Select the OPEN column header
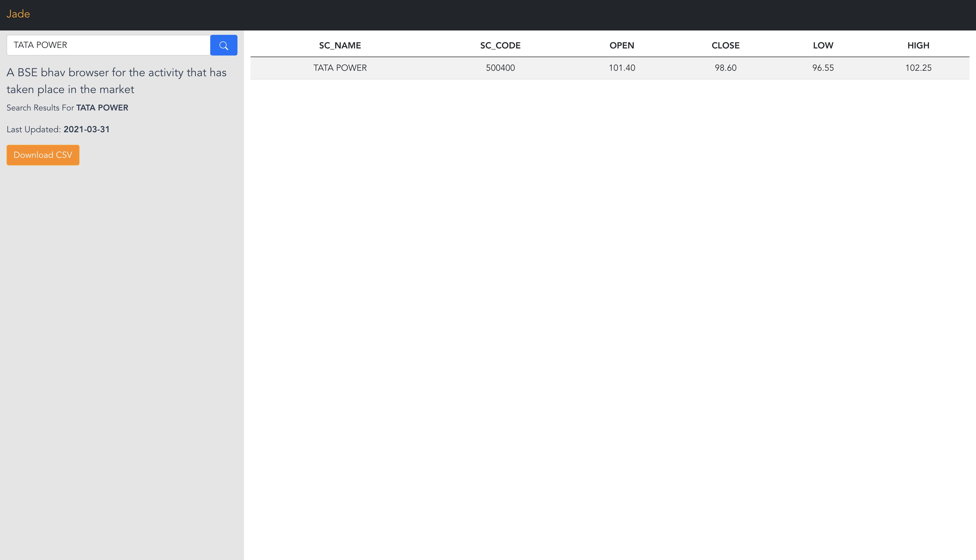This screenshot has height=560, width=976. click(x=621, y=45)
